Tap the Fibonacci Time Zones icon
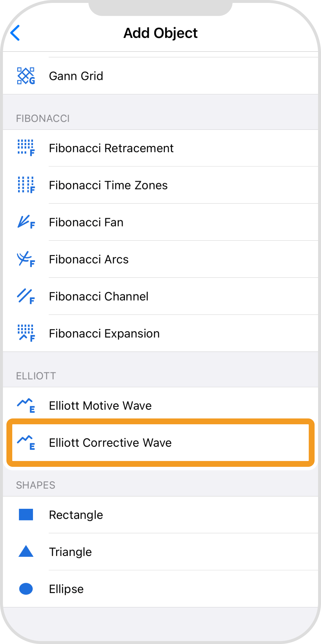The width and height of the screenshot is (321, 644). point(26,185)
